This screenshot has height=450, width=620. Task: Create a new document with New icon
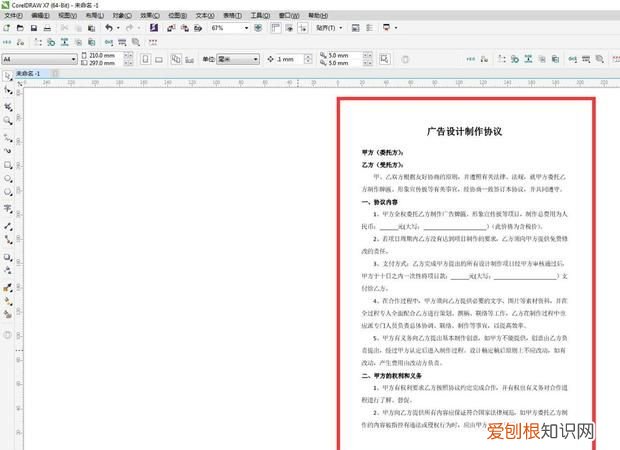7,28
